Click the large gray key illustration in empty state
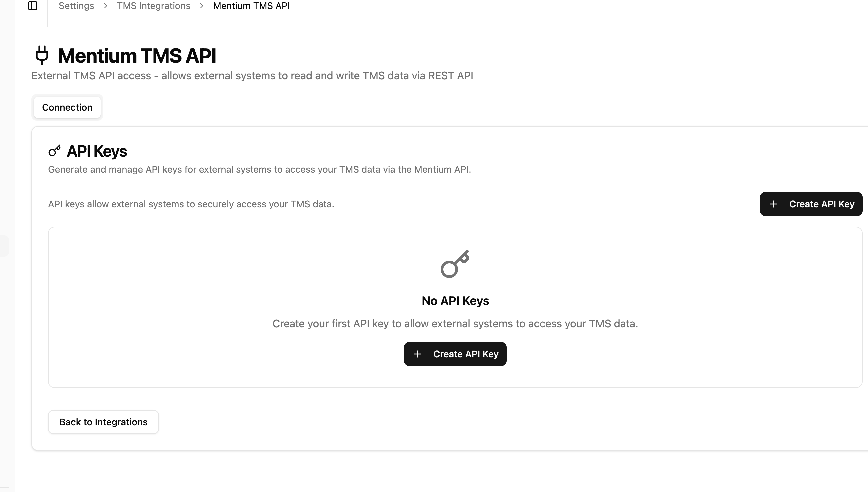Viewport: 868px width, 492px height. 454,265
